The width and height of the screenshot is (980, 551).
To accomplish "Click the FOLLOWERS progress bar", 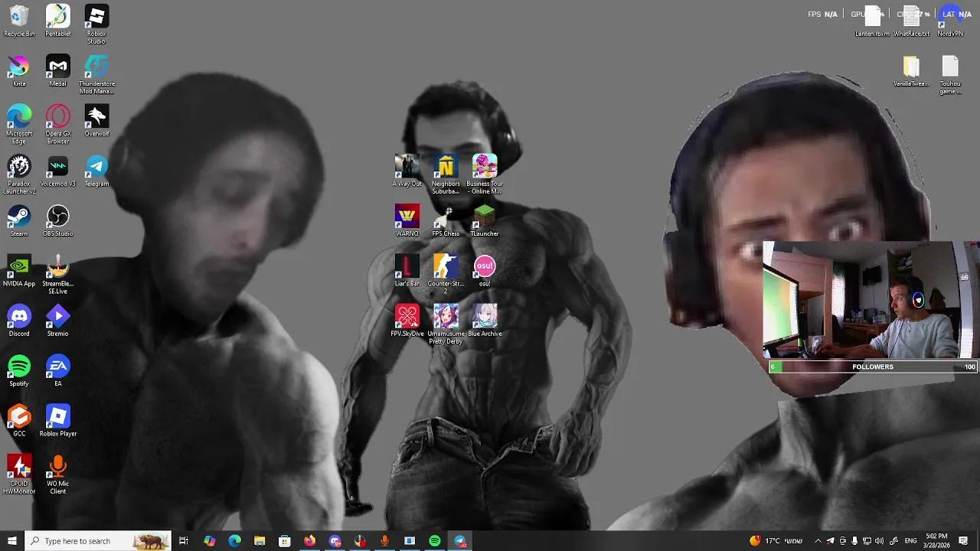I will (873, 367).
